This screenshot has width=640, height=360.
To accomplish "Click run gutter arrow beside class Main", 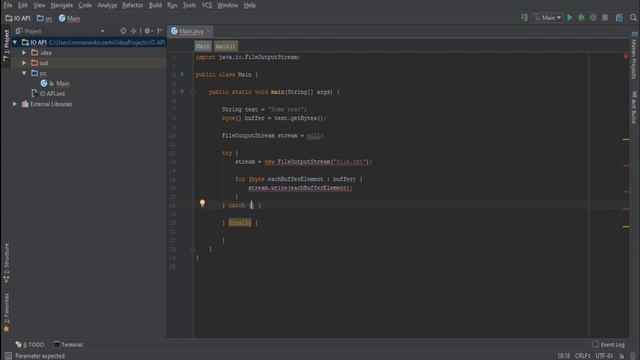I will point(182,74).
